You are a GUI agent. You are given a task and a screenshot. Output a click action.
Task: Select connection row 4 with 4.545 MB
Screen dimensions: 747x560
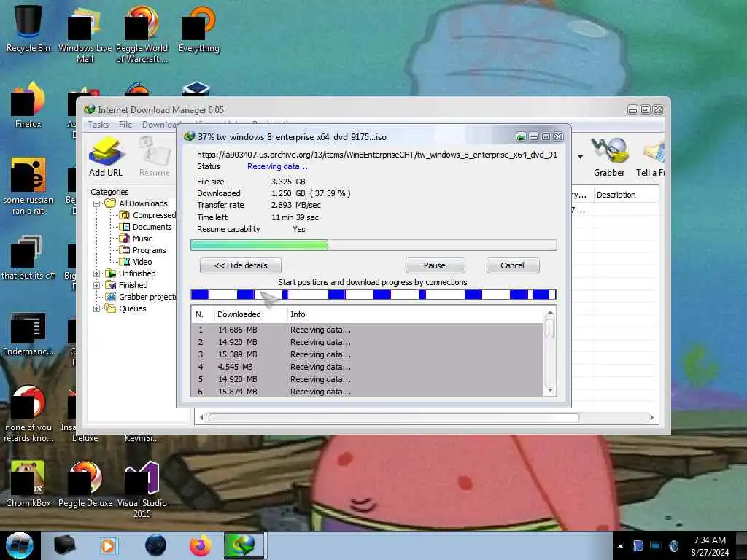(367, 367)
